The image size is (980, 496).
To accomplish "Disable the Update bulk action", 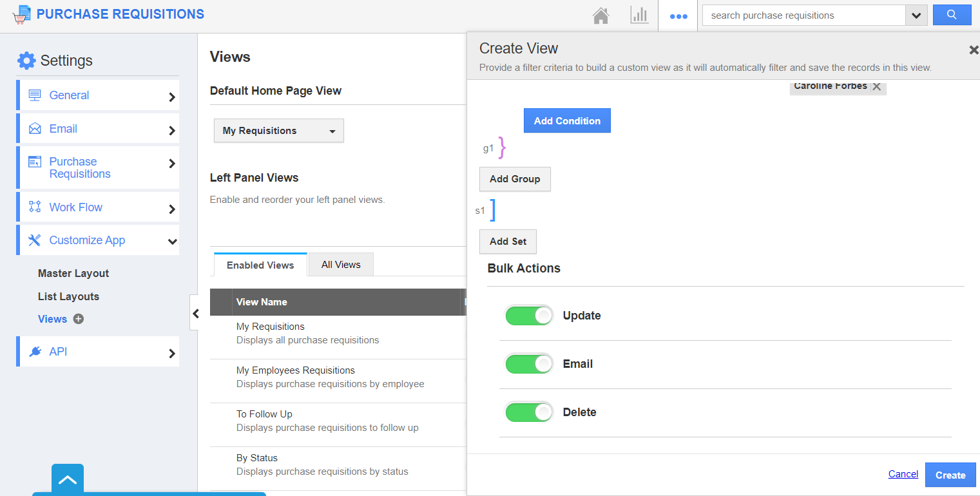I will [x=528, y=315].
